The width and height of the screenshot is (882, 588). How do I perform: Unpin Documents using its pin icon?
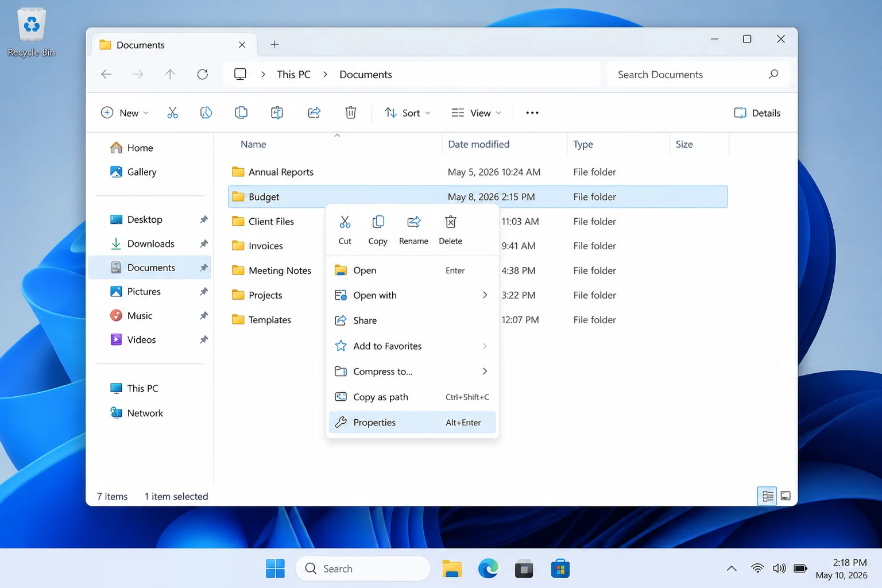(x=203, y=268)
